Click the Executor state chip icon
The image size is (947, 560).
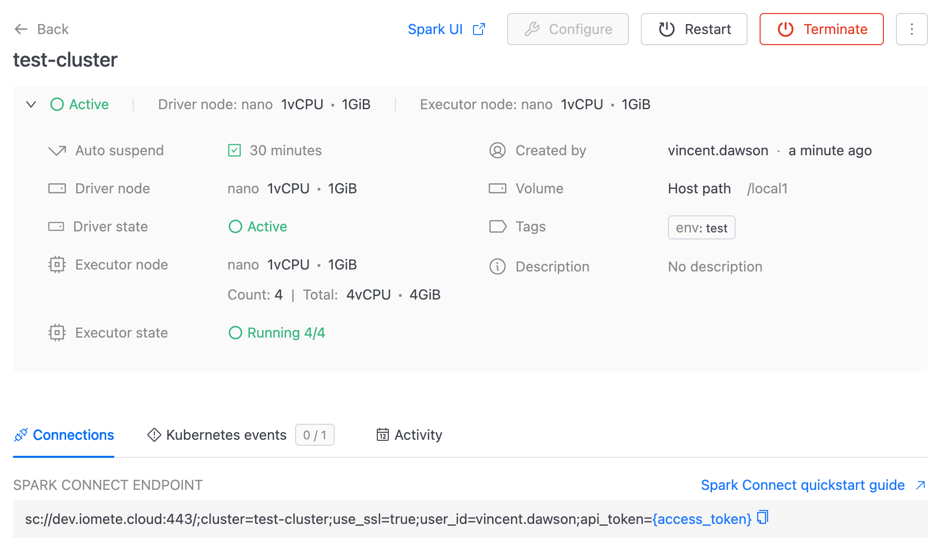pyautogui.click(x=57, y=333)
